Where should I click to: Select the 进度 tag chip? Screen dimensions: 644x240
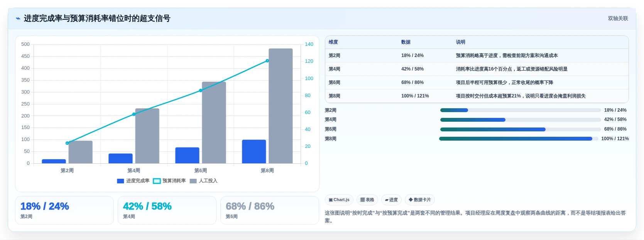point(391,200)
